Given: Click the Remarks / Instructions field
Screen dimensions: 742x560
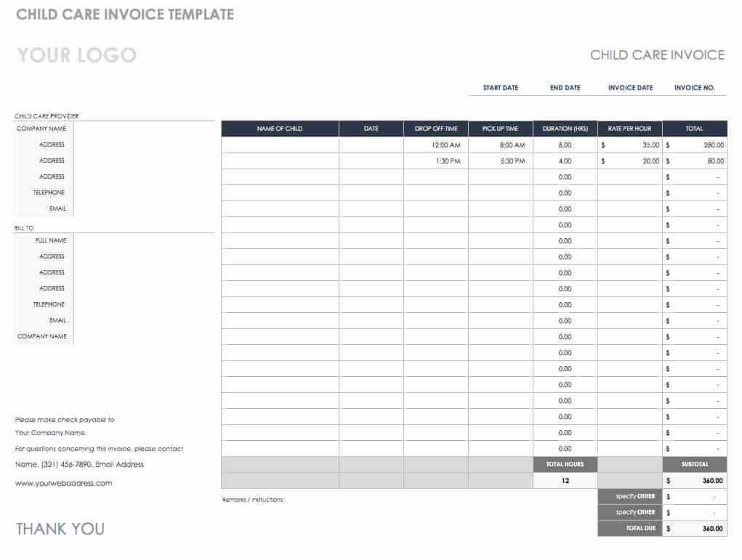Looking at the screenshot, I should [253, 500].
